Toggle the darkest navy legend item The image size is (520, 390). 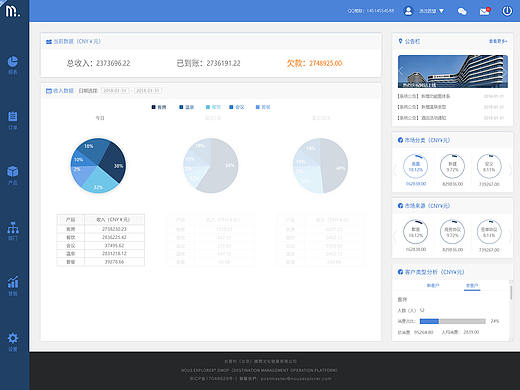click(x=159, y=107)
